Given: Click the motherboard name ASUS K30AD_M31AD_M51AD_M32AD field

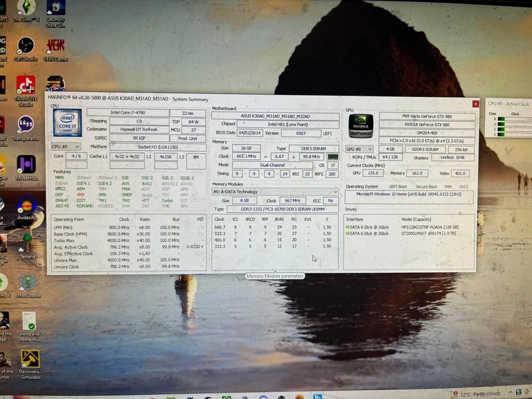Looking at the screenshot, I should (x=275, y=116).
